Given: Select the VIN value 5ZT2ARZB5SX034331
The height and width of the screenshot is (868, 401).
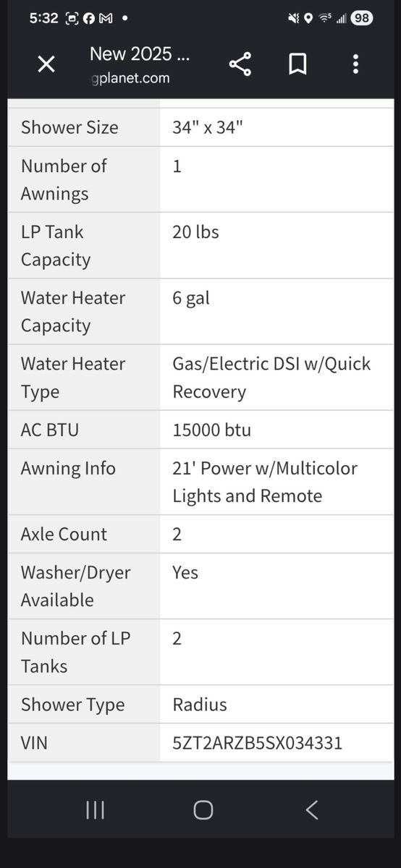Looking at the screenshot, I should click(x=258, y=743).
